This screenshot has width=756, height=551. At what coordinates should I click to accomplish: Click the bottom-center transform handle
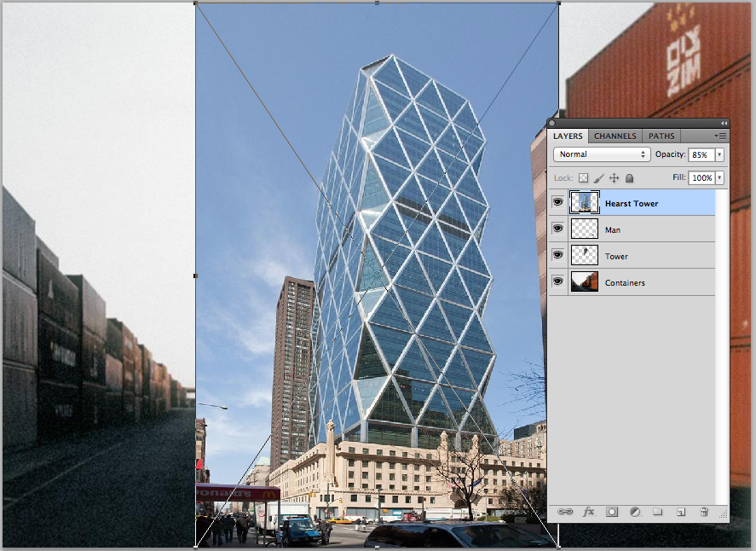point(377,547)
